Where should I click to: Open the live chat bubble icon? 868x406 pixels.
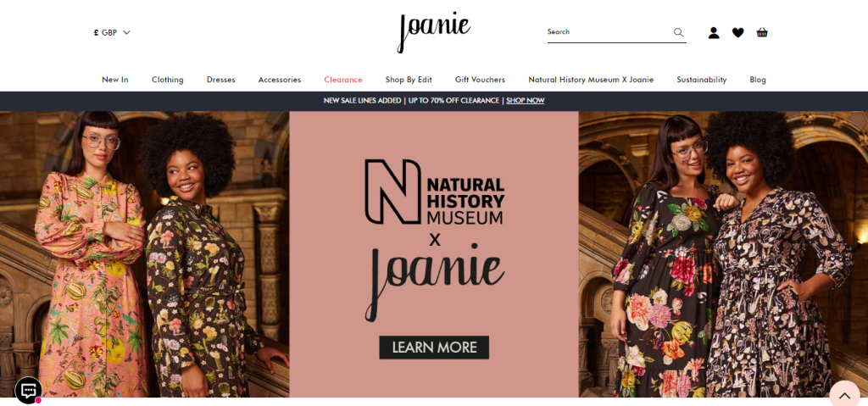coord(28,391)
